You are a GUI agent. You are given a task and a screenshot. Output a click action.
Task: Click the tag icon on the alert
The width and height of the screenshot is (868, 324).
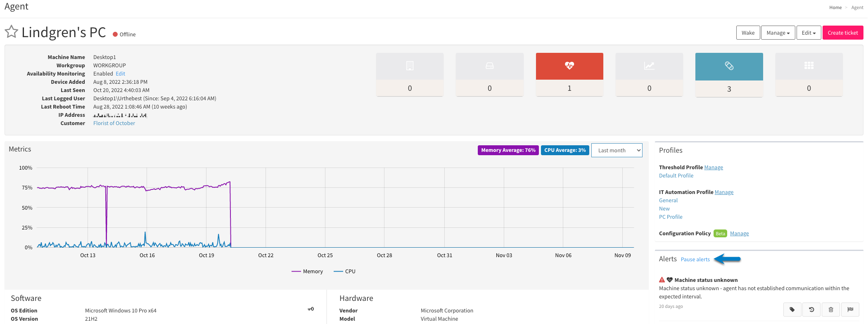click(x=792, y=310)
